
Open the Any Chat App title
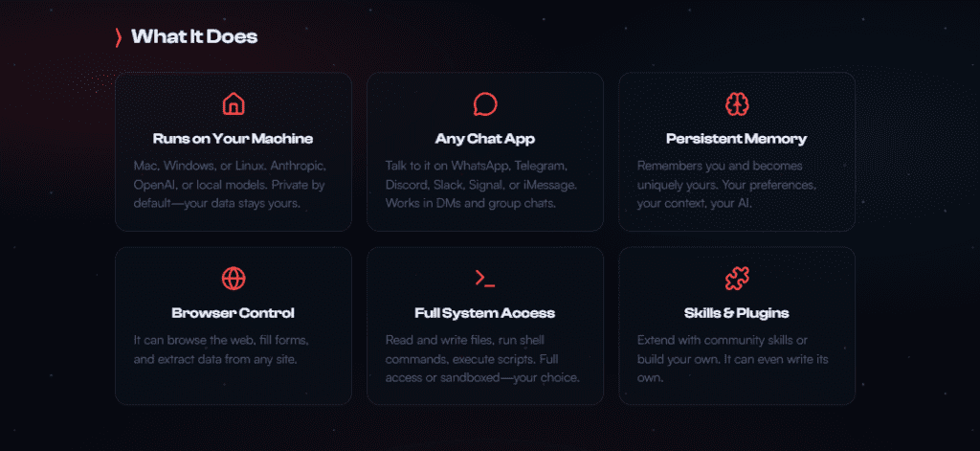tap(485, 139)
